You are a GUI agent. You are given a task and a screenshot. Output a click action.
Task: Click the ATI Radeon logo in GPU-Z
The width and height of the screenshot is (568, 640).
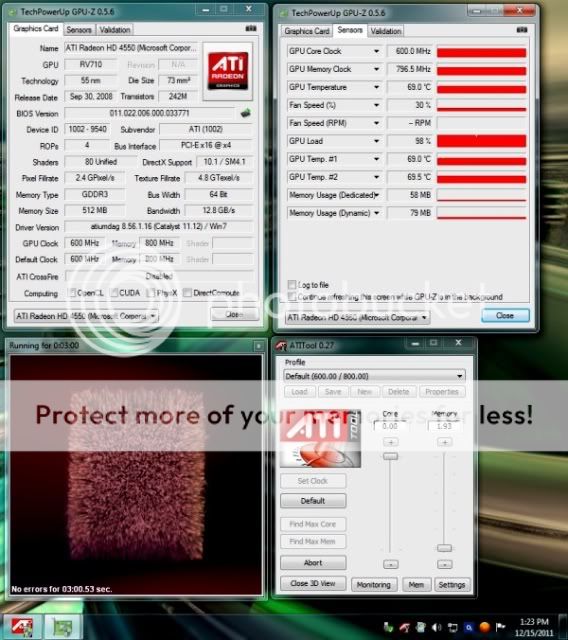pyautogui.click(x=228, y=71)
